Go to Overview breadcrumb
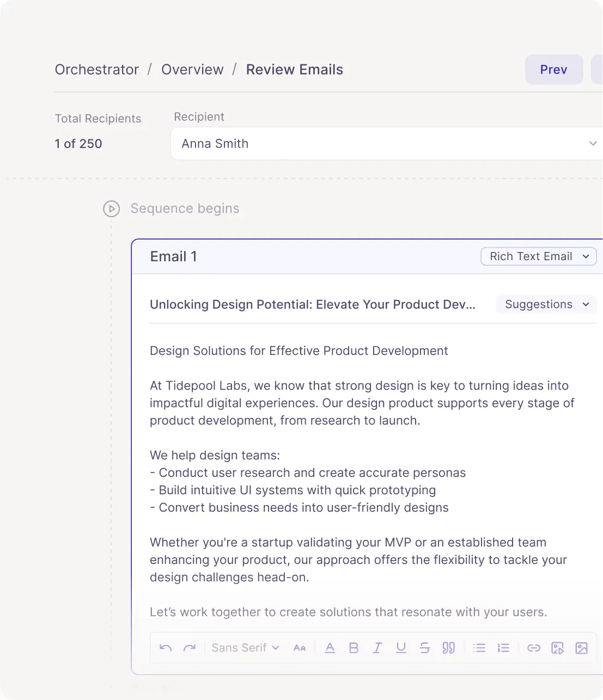 (x=192, y=70)
